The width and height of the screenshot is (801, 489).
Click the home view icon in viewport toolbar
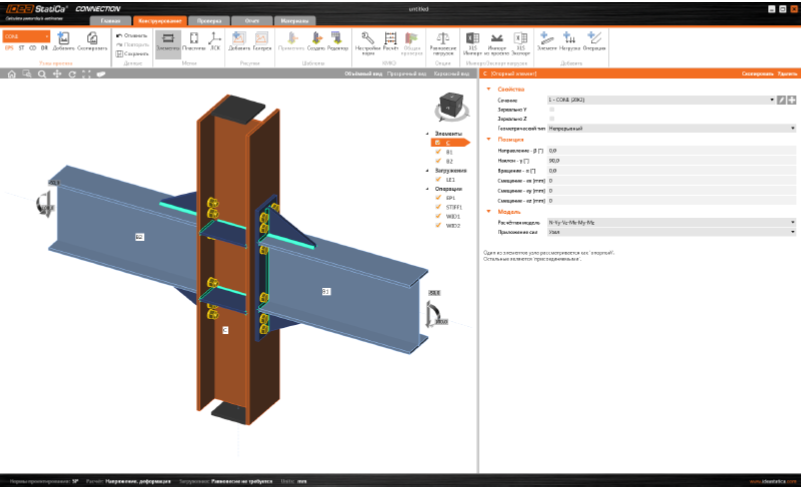pos(11,74)
